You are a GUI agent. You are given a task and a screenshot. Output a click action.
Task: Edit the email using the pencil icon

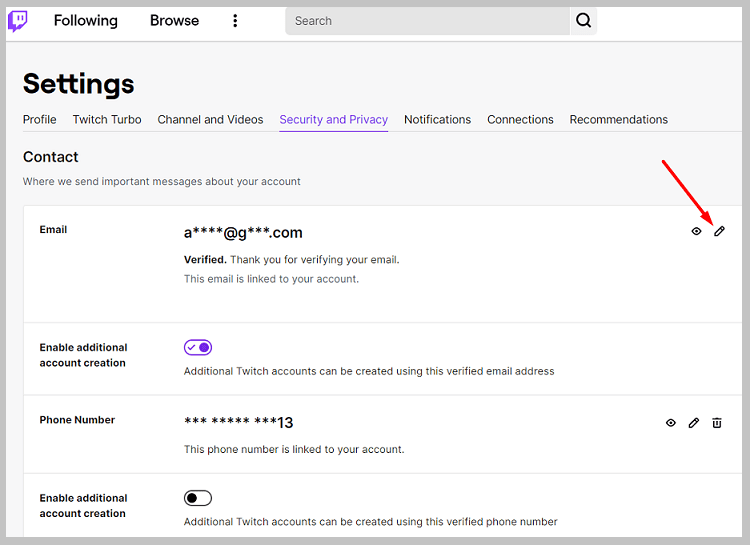pos(719,232)
